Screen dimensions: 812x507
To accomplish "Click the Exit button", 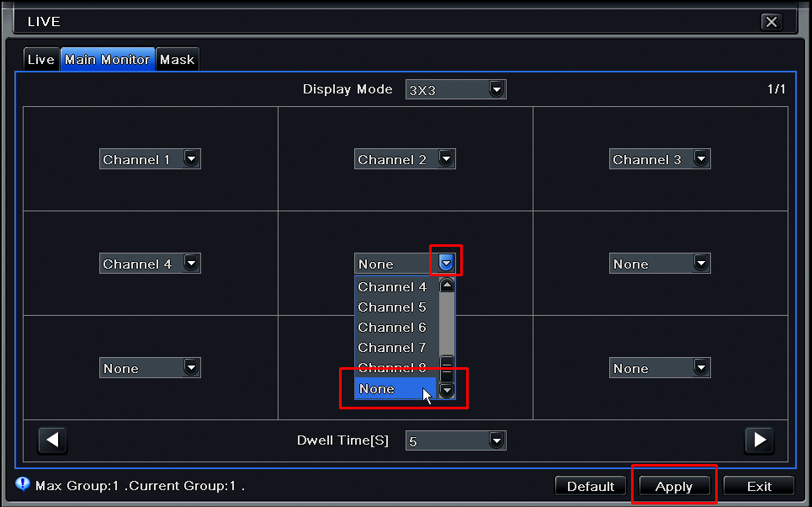I will pos(759,486).
